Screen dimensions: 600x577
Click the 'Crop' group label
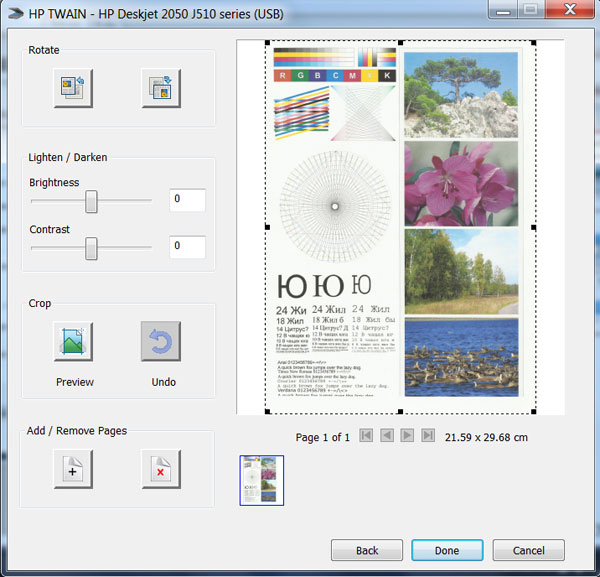[40, 303]
